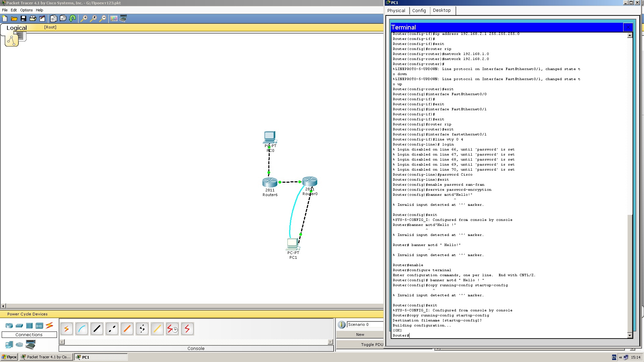The image size is (644, 362).
Task: Open the Help menu
Action: tap(40, 10)
